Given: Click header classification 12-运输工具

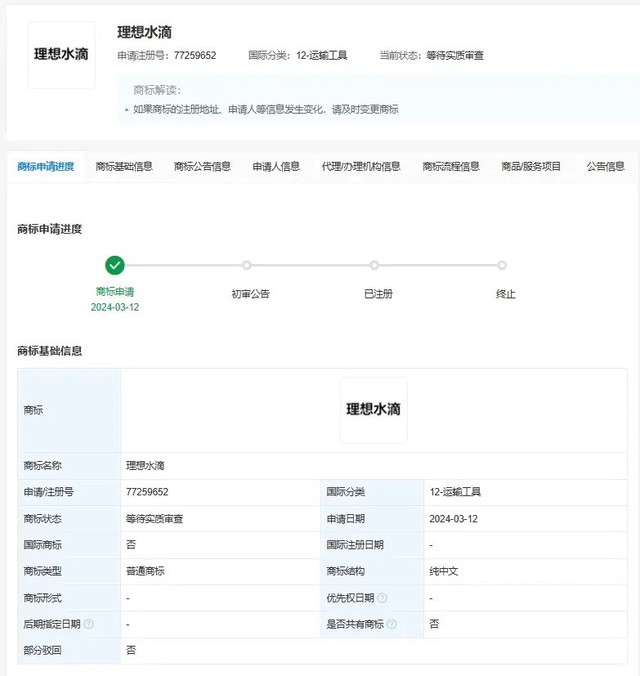Looking at the screenshot, I should tap(322, 56).
